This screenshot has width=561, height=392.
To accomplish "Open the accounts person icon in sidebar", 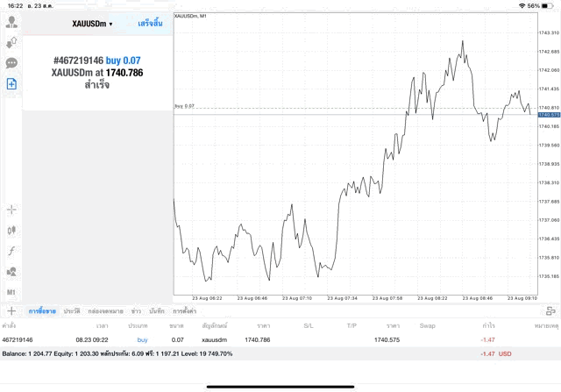I will (x=11, y=21).
